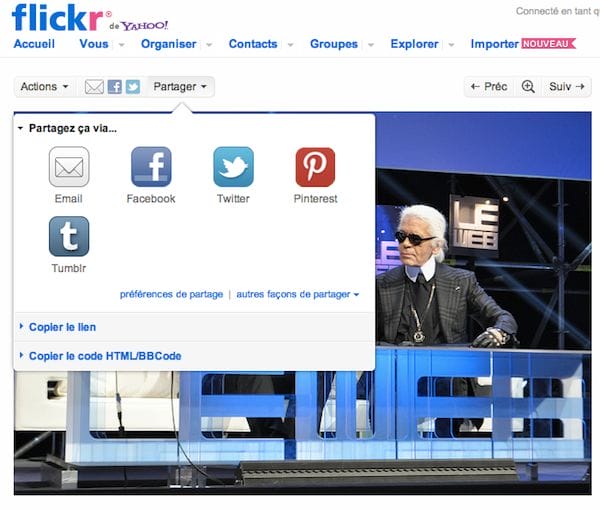This screenshot has height=510, width=600.
Task: Click the small Facebook icon in toolbar
Action: pos(115,87)
